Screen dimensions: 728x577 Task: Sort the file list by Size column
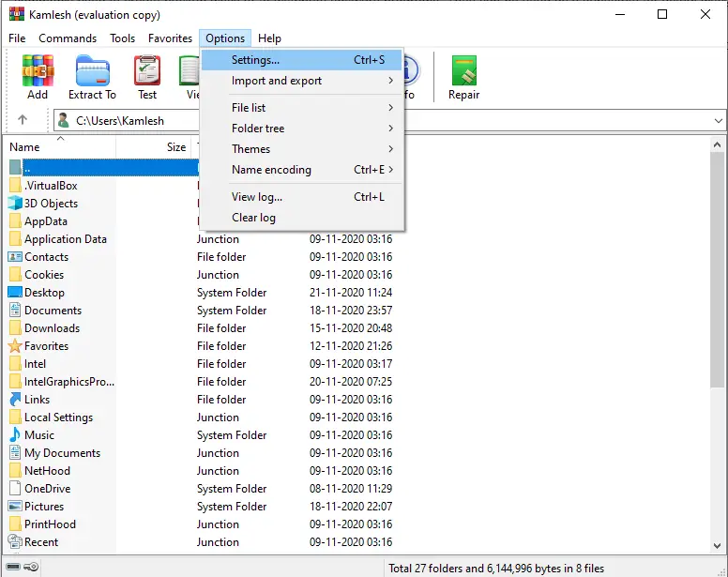point(154,146)
